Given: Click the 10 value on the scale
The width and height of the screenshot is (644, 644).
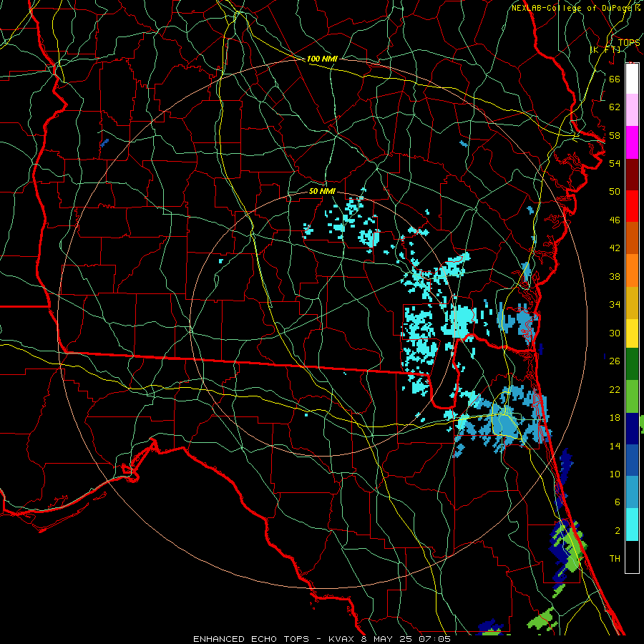Looking at the screenshot, I should click(615, 474).
